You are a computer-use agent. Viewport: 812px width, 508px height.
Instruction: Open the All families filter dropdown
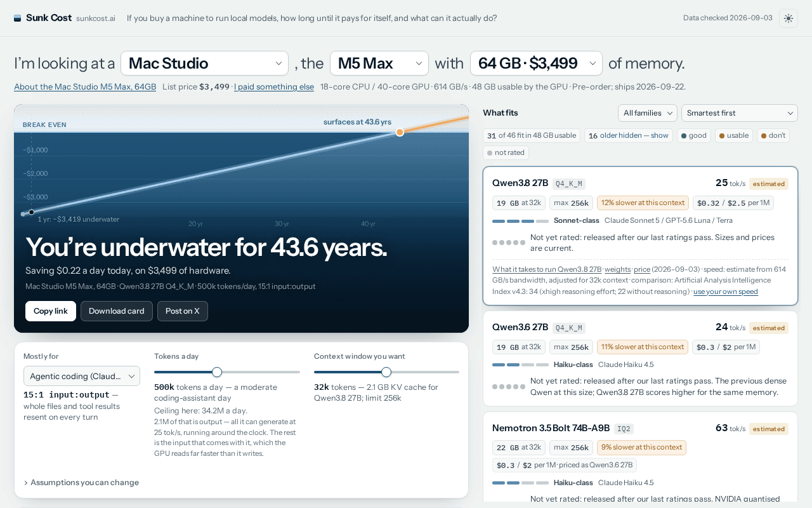tap(648, 113)
